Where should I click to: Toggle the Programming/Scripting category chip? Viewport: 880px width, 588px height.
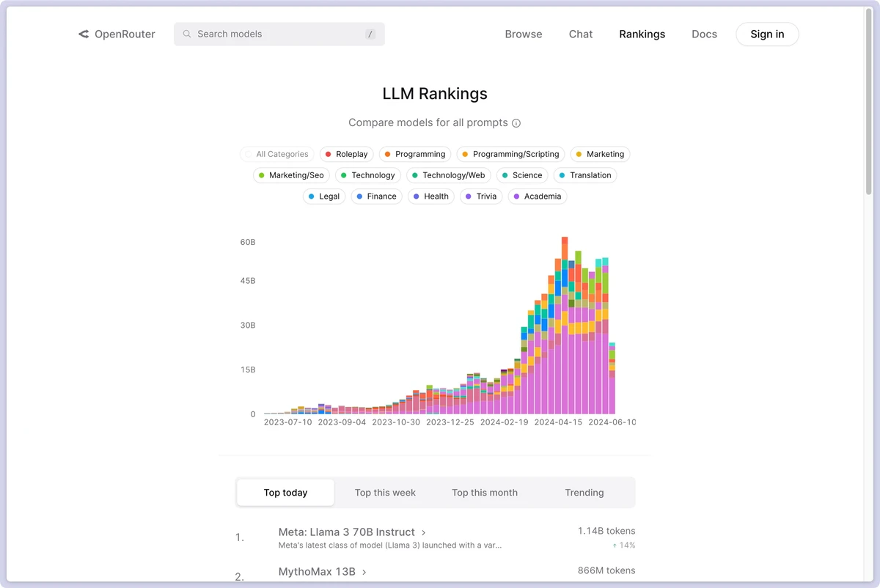[x=510, y=154]
